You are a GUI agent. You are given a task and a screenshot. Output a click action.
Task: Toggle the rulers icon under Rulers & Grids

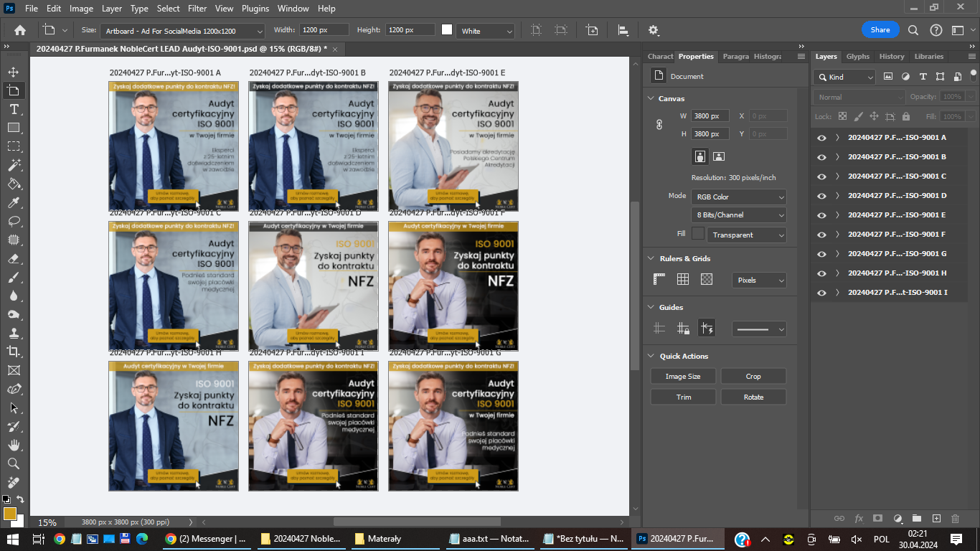tap(659, 280)
